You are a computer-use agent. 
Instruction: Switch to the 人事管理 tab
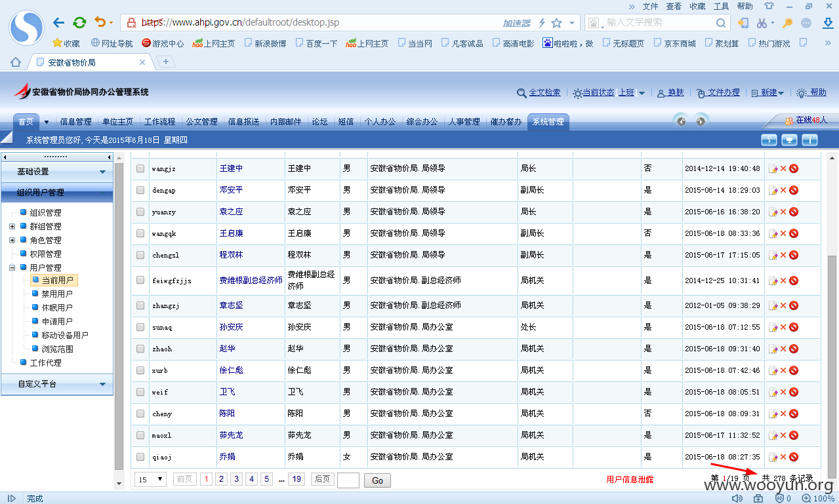point(464,122)
